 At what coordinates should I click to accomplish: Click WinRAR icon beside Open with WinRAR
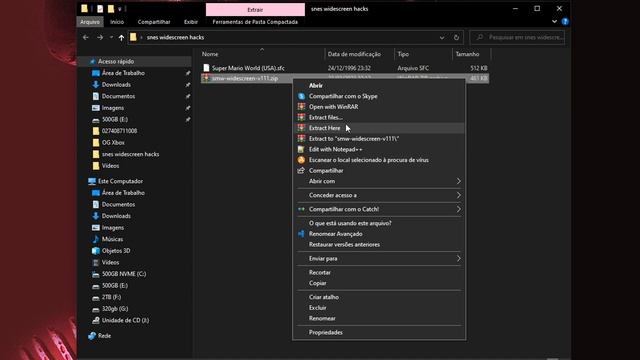click(x=301, y=107)
